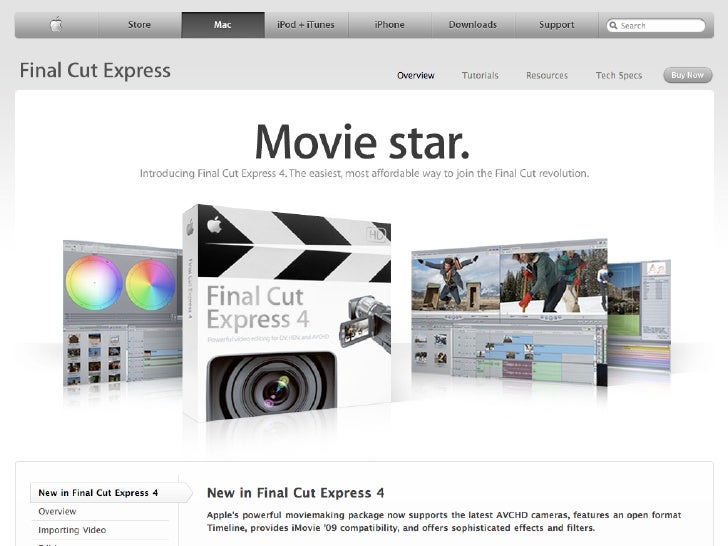
Task: Select Overview in the sidebar
Action: point(57,511)
